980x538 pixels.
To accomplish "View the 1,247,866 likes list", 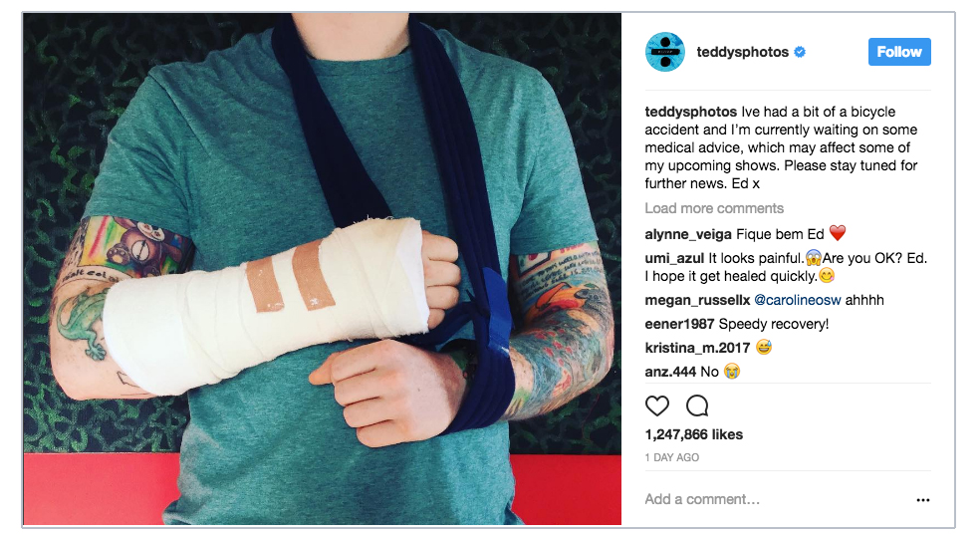I will coord(694,434).
